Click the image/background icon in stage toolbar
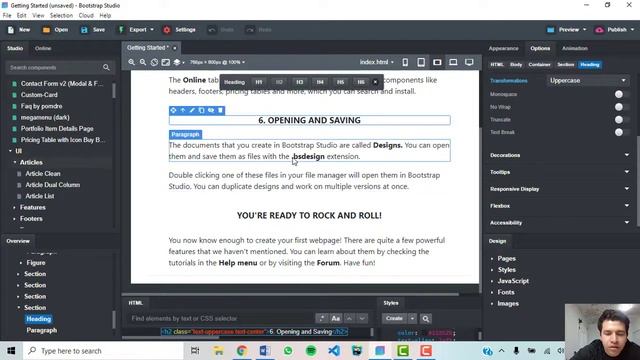Screen dimensions: 640x360 (x=166, y=62)
